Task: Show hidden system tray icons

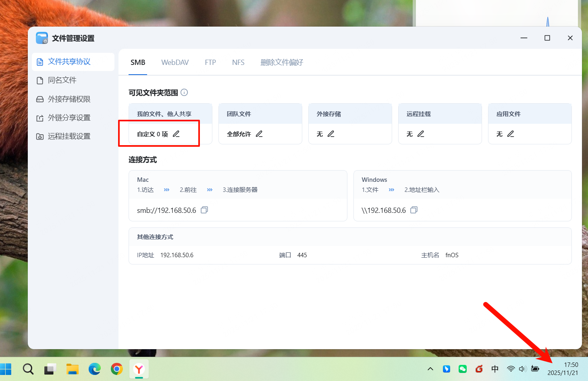Action: click(430, 369)
